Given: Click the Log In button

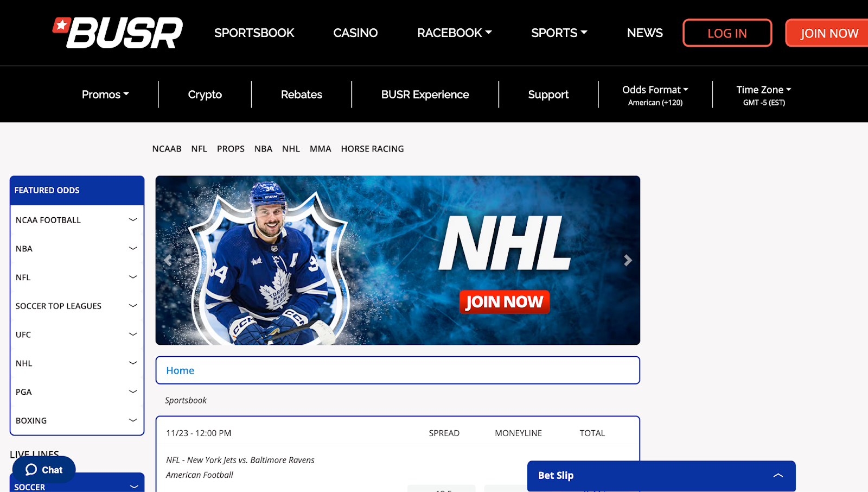Looking at the screenshot, I should (727, 33).
